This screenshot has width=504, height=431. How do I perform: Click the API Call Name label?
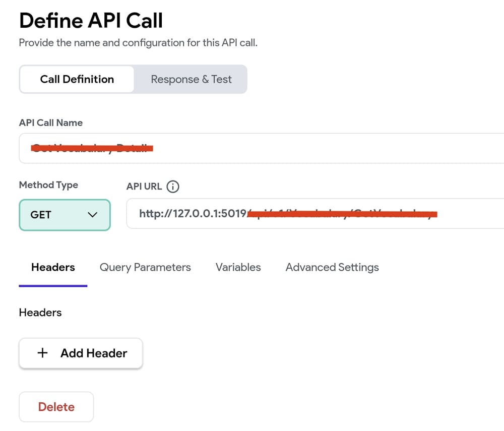point(50,122)
